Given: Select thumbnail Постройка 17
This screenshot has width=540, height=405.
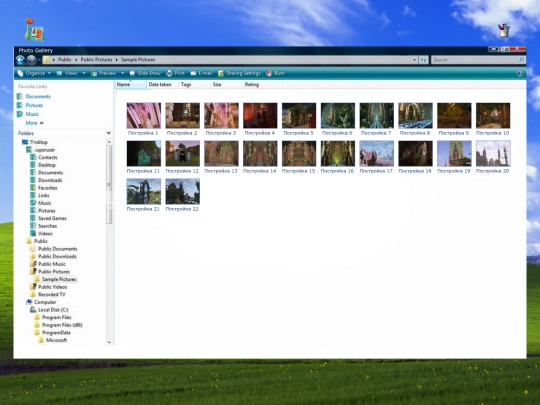Looking at the screenshot, I should 376,157.
